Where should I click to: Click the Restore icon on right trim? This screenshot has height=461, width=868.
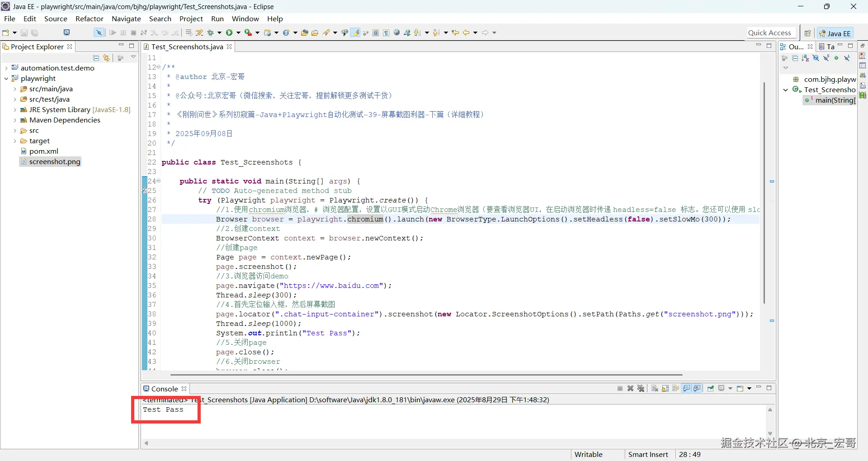pos(863,46)
